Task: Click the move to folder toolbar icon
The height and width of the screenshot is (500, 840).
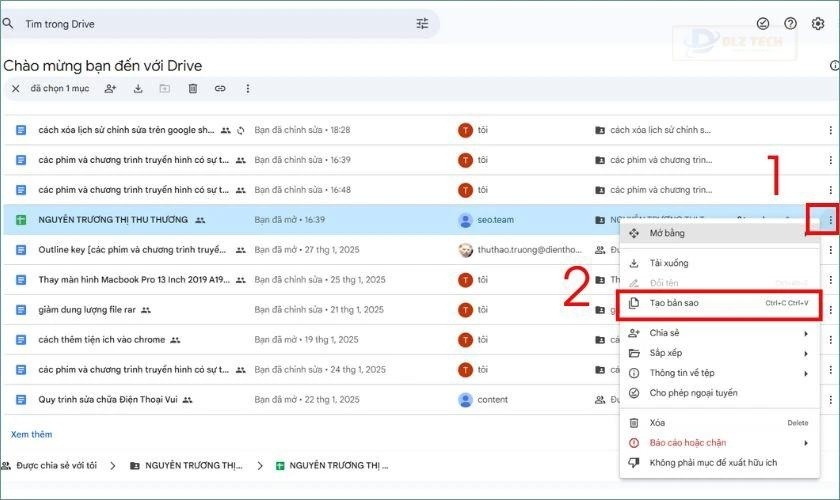Action: coord(165,89)
